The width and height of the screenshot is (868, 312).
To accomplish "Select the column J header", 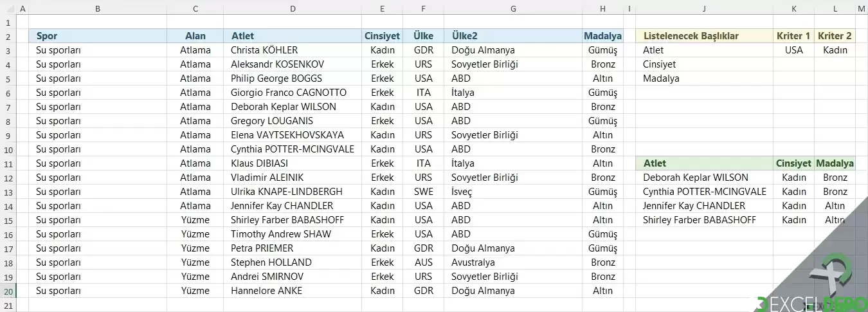I will click(704, 8).
